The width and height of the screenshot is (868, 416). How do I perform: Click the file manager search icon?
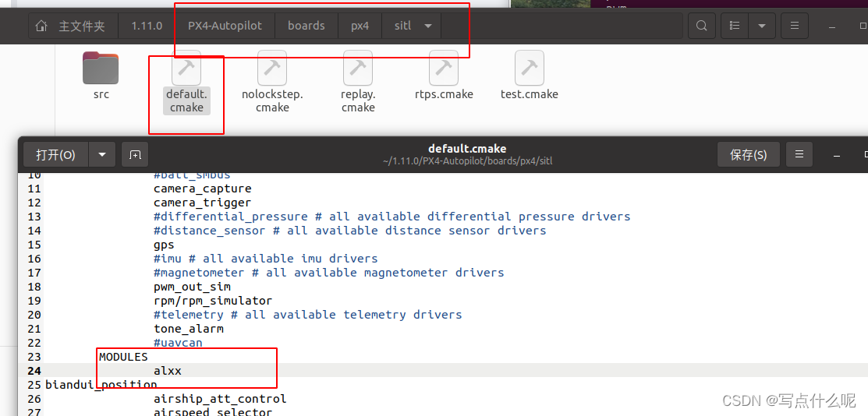point(701,26)
